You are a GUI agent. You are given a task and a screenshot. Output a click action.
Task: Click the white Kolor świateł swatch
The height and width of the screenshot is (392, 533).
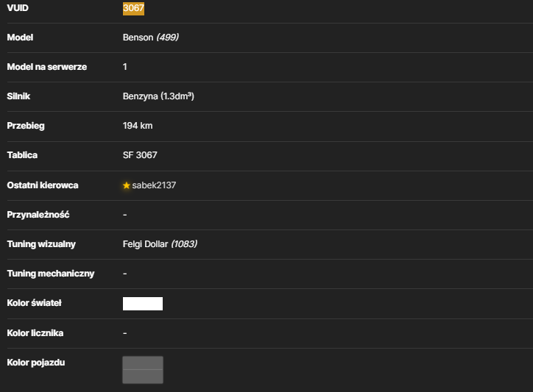click(x=143, y=304)
